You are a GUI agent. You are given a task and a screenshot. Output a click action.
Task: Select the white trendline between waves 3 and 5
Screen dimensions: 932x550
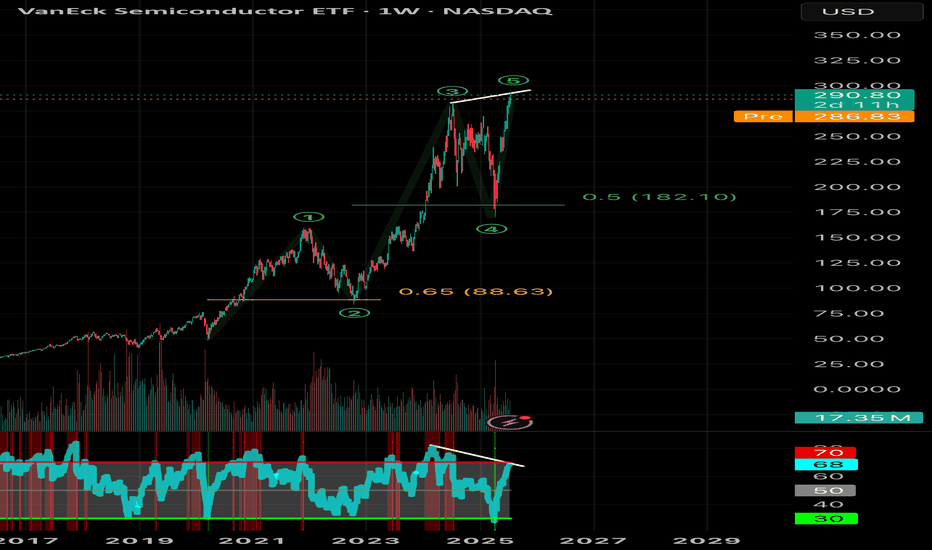pyautogui.click(x=490, y=96)
